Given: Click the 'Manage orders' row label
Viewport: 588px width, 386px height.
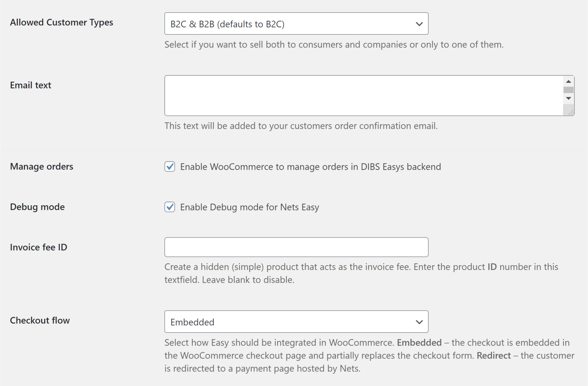Looking at the screenshot, I should pyautogui.click(x=41, y=167).
